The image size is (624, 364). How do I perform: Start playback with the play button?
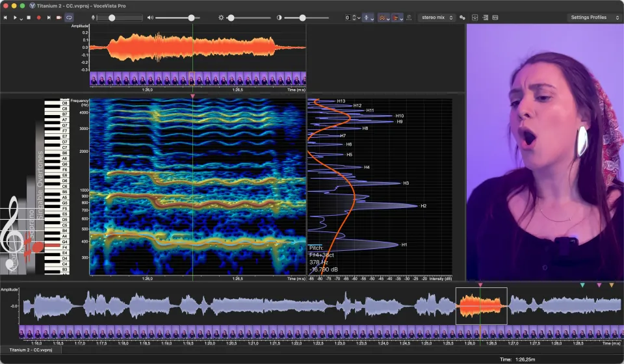pos(15,18)
